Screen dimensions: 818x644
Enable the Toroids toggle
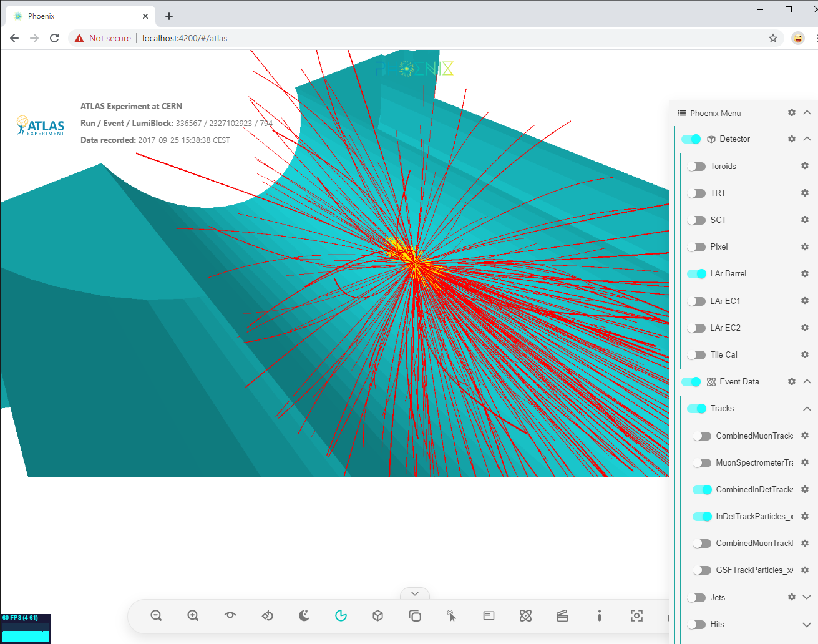click(696, 166)
